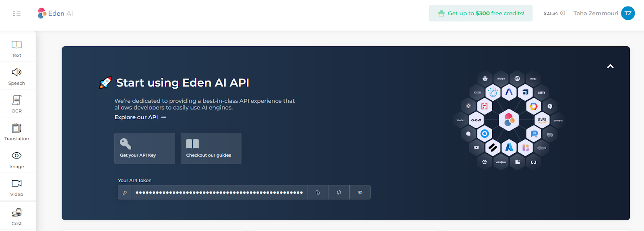Click the Start using Eden AI API heading

[x=182, y=83]
